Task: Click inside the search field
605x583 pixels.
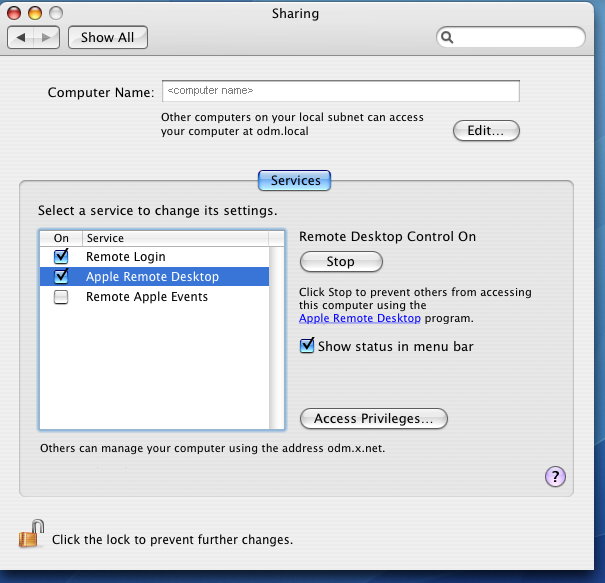Action: click(x=511, y=37)
